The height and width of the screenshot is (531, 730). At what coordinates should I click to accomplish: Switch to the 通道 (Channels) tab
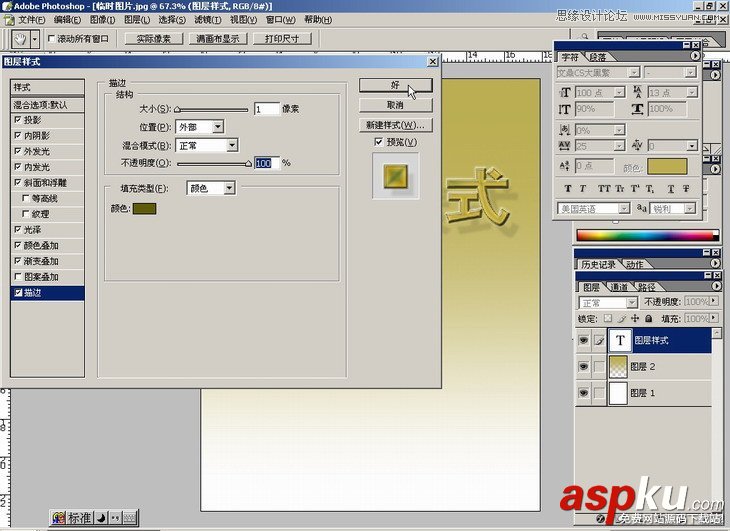618,287
